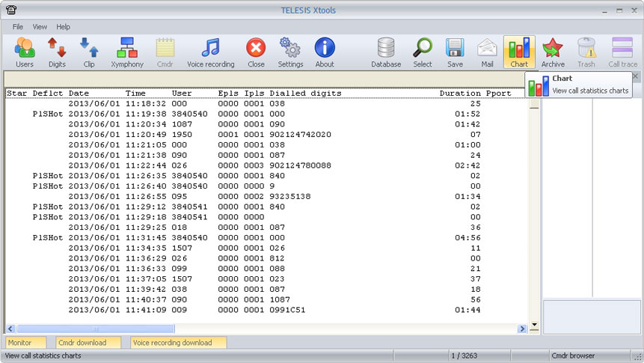Click the horizontal scrollbar right arrow
Viewport: 644px width, 363px height.
pos(522,329)
